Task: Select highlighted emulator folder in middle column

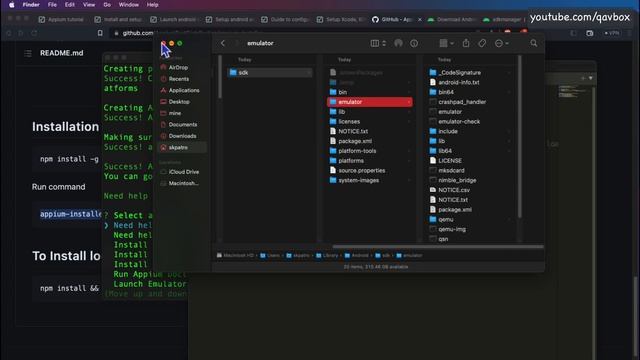Action: coord(369,102)
